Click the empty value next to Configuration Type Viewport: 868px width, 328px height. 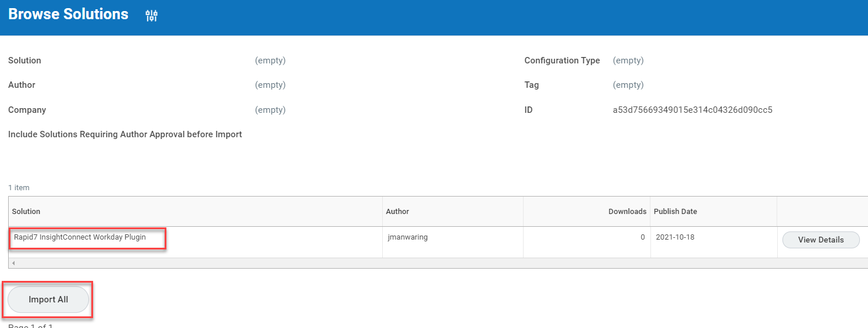(x=628, y=60)
